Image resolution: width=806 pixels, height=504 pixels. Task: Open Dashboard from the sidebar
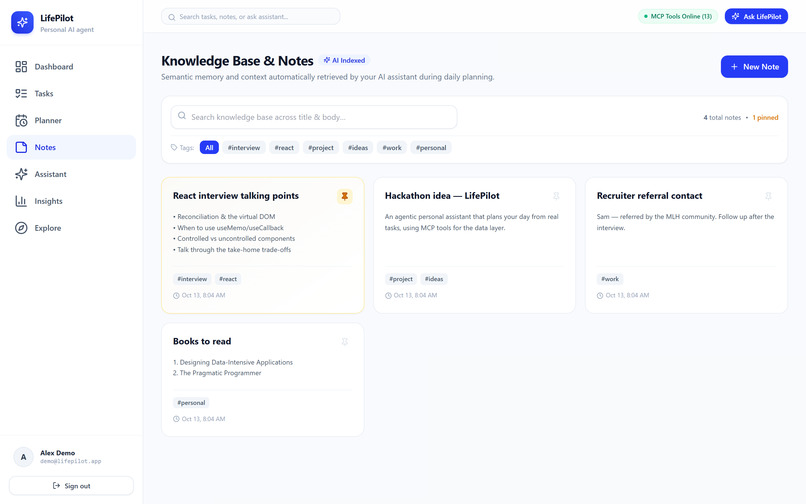71,67
